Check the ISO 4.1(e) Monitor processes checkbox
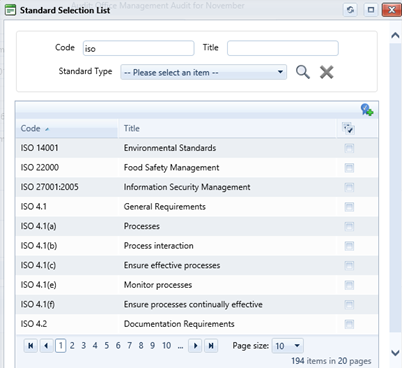The height and width of the screenshot is (368, 402). (x=349, y=285)
